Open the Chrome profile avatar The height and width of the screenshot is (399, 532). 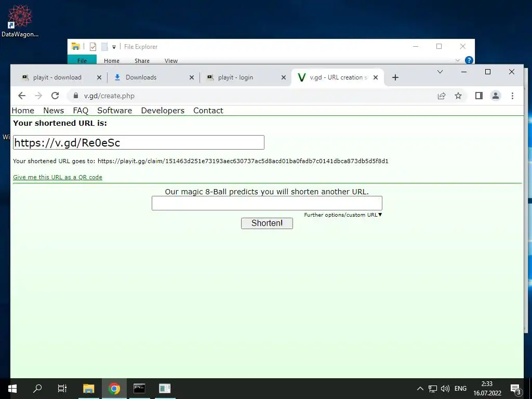pos(495,96)
